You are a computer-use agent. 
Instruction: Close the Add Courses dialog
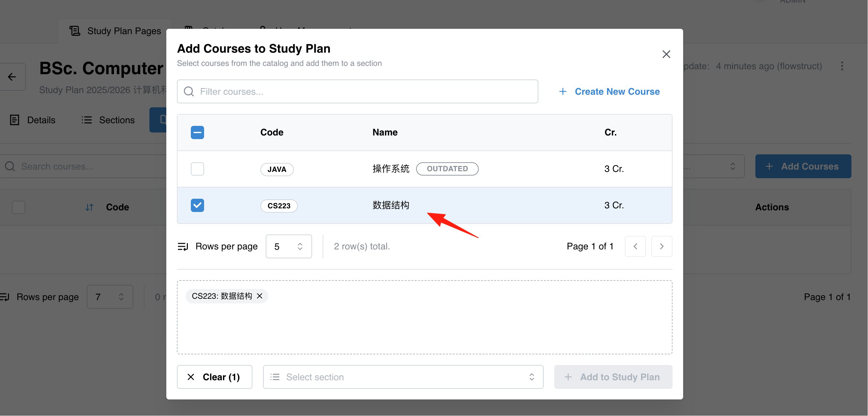[666, 54]
